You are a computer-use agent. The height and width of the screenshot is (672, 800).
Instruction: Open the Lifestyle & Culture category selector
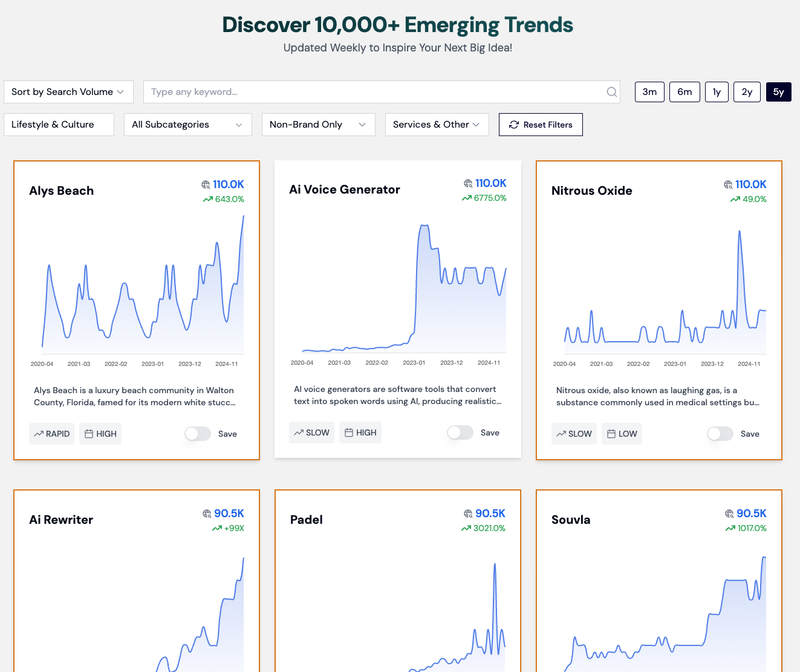(59, 125)
